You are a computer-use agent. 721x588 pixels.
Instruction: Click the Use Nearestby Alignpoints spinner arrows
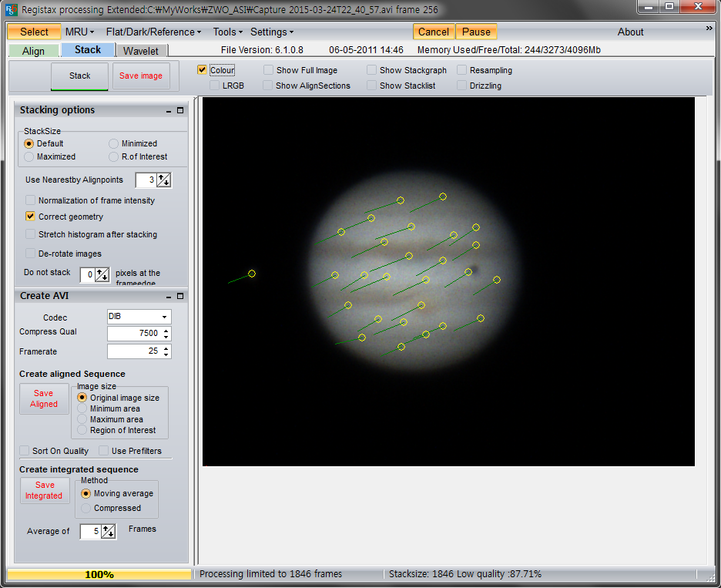tap(164, 180)
